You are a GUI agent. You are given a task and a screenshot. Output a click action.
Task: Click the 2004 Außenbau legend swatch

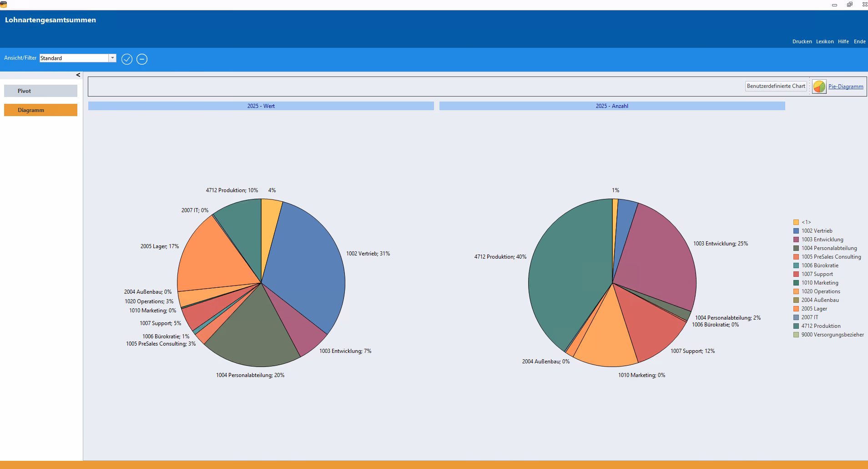(796, 300)
